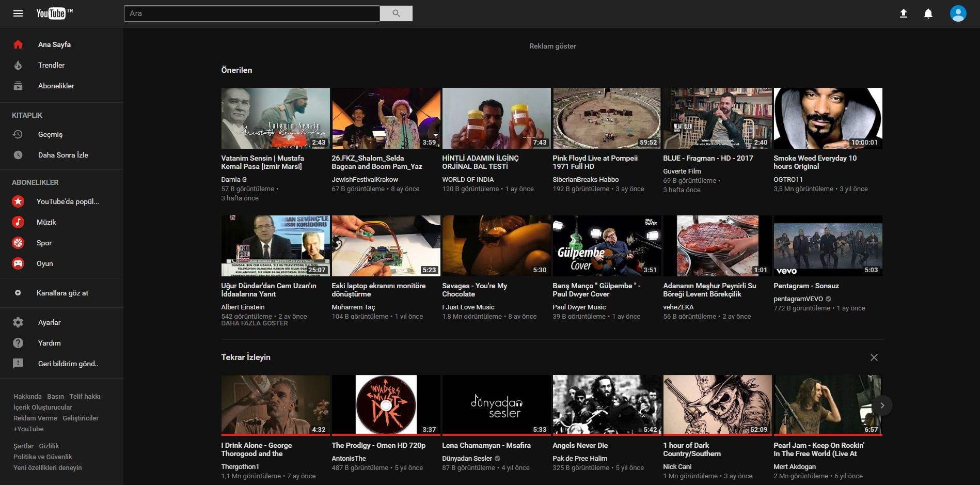Click the Oyun channel icon
Viewport: 980px width, 485px height.
[18, 263]
